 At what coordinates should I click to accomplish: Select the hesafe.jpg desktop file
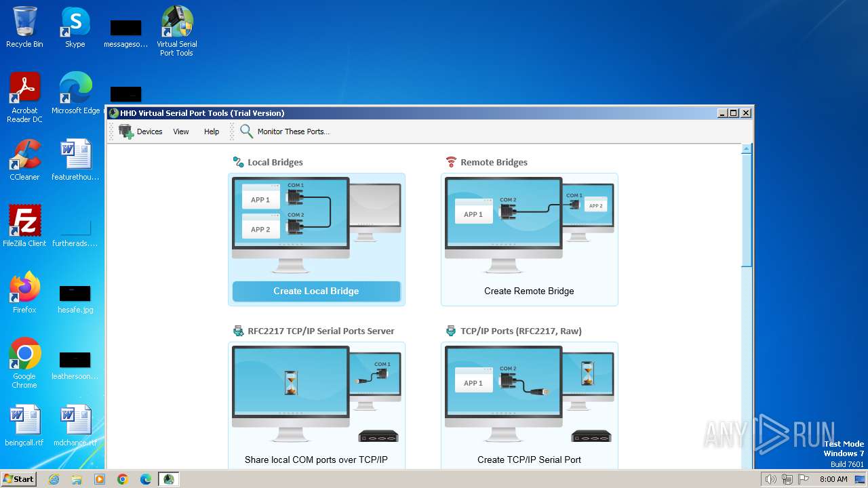click(75, 299)
